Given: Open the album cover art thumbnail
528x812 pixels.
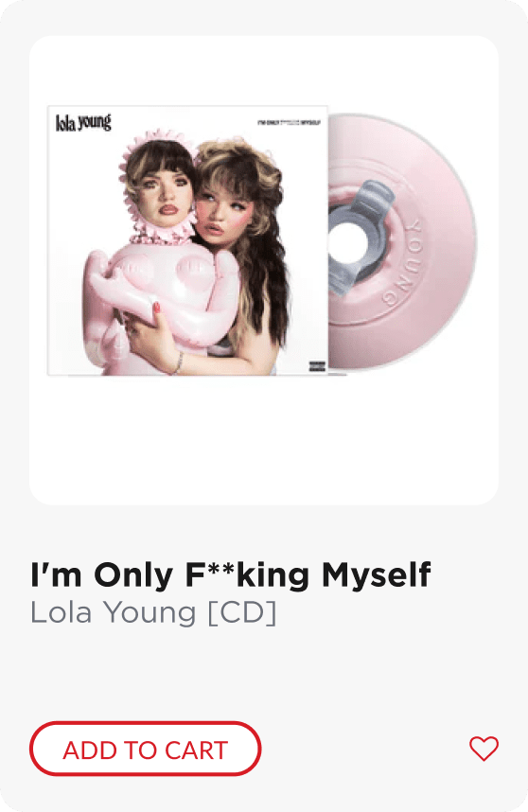Looking at the screenshot, I should 187,240.
